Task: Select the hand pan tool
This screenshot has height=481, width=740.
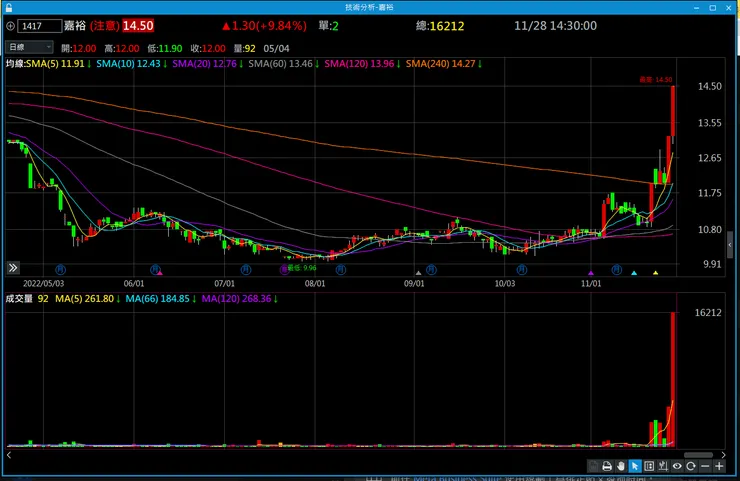Action: pos(621,466)
